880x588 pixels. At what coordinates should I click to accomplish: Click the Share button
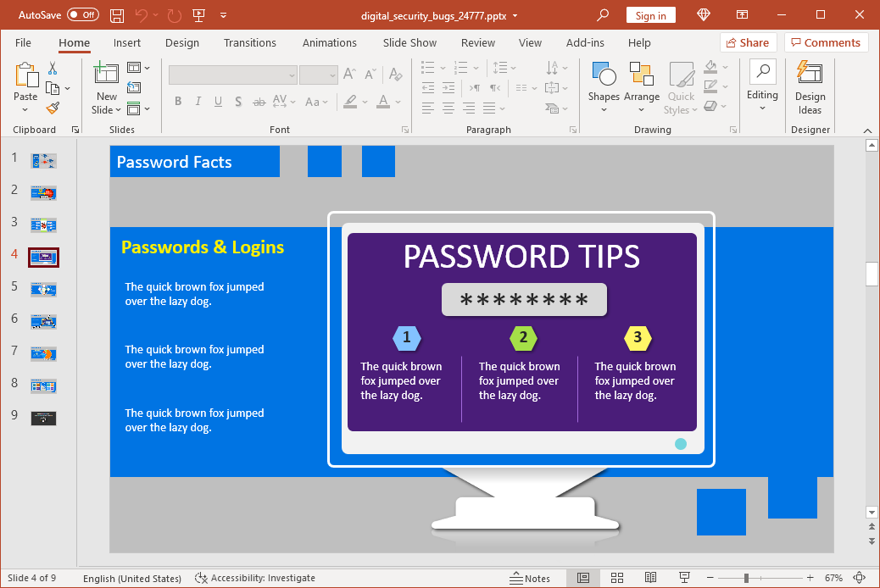[748, 42]
